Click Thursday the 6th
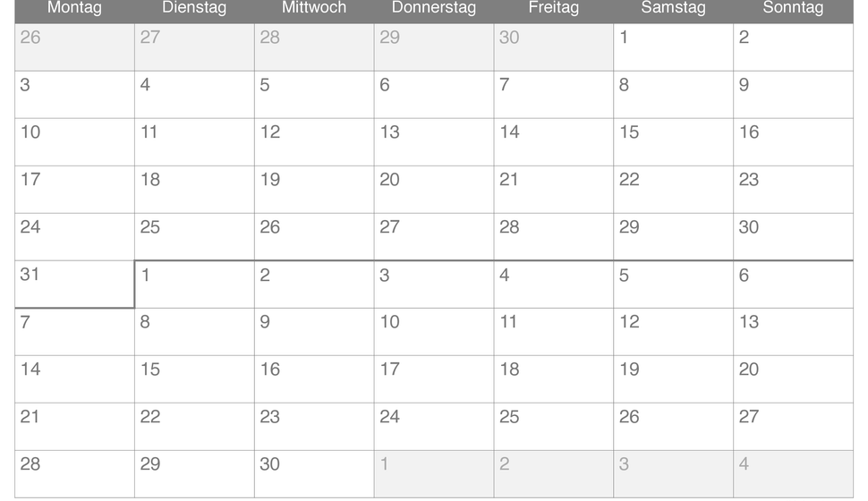The width and height of the screenshot is (868, 501). pos(434,94)
